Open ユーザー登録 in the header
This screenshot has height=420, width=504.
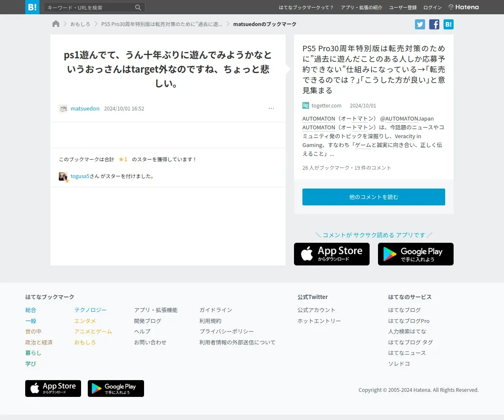403,8
